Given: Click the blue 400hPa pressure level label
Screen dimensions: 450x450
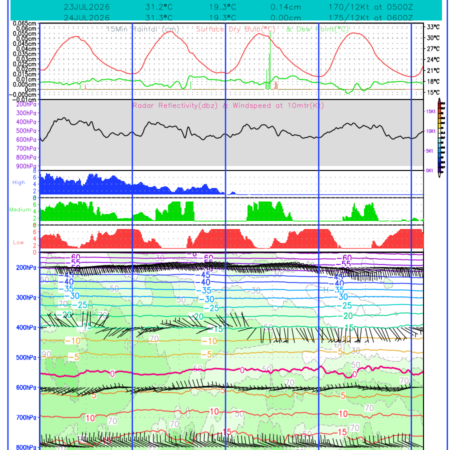Looking at the screenshot, I should coord(26,328).
